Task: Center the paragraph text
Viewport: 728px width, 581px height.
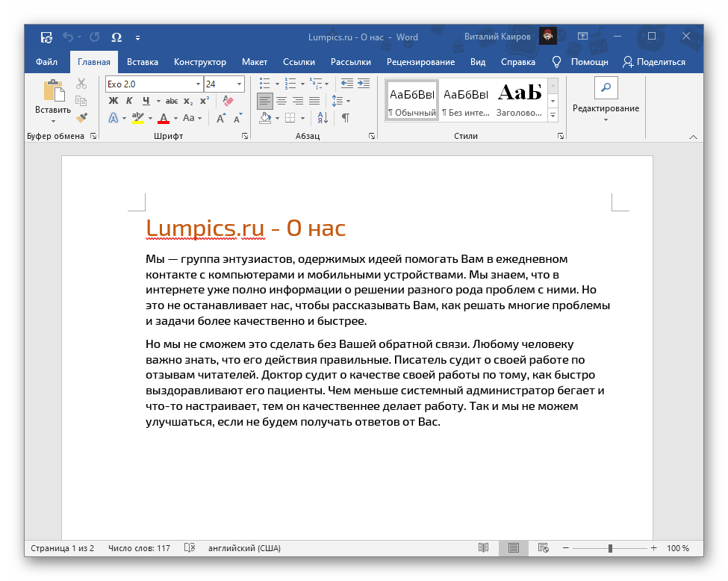Action: click(281, 101)
